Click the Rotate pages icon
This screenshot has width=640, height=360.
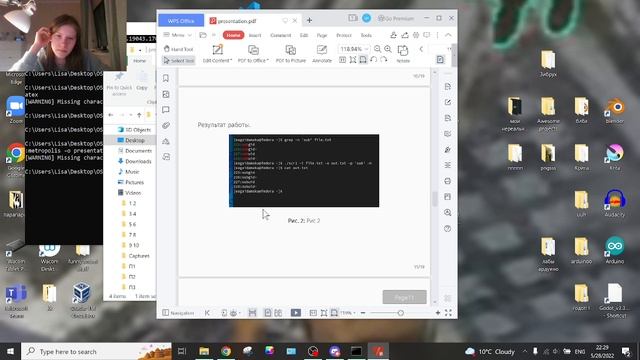pyautogui.click(x=403, y=53)
